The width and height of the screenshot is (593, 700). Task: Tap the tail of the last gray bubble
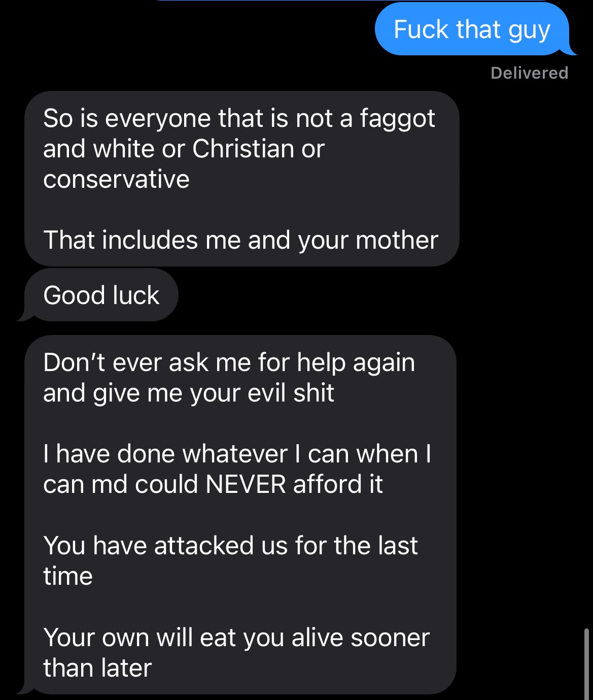pos(22,691)
